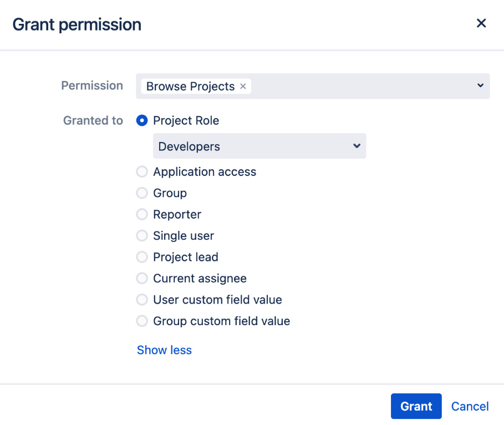The height and width of the screenshot is (425, 504).
Task: Click the Developers dropdown chevron
Action: click(x=357, y=146)
